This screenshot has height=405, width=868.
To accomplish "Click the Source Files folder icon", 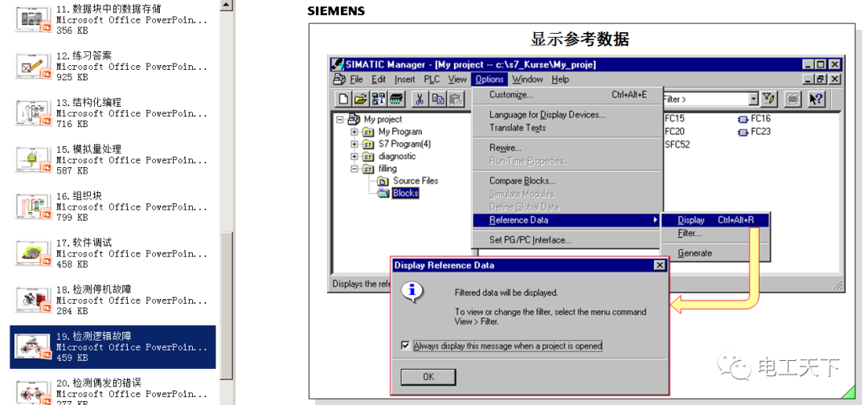I will [383, 181].
